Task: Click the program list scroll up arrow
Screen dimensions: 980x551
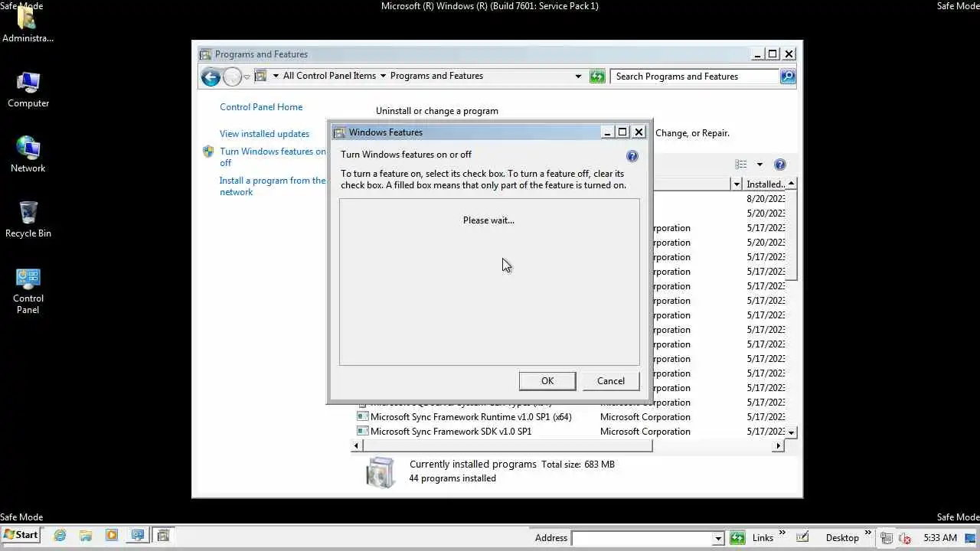Action: pos(792,184)
